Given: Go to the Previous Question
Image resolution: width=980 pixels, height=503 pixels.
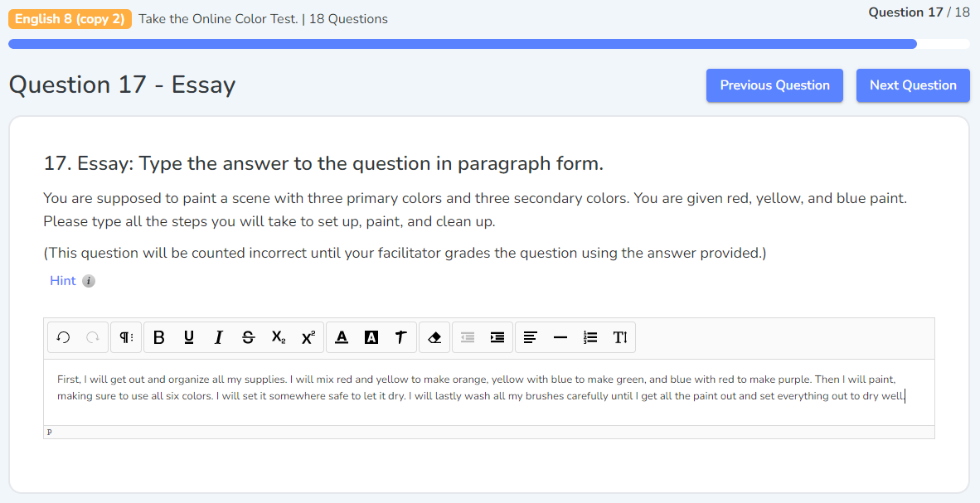Looking at the screenshot, I should click(774, 85).
